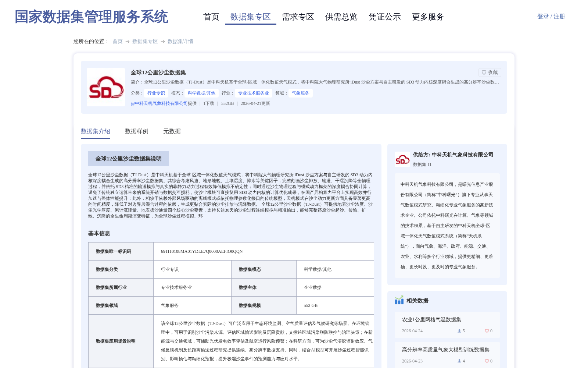Click the 全球12公里沙尘数据集说明 heading

click(129, 159)
